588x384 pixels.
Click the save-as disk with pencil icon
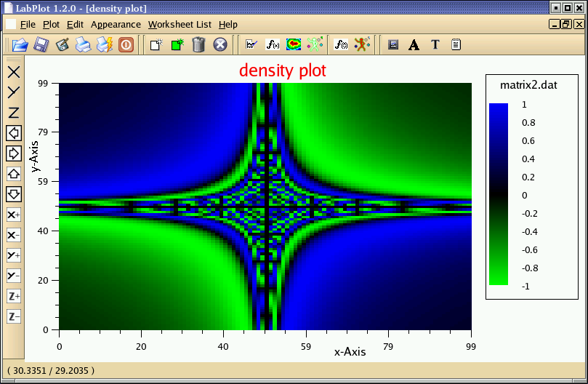[63, 45]
